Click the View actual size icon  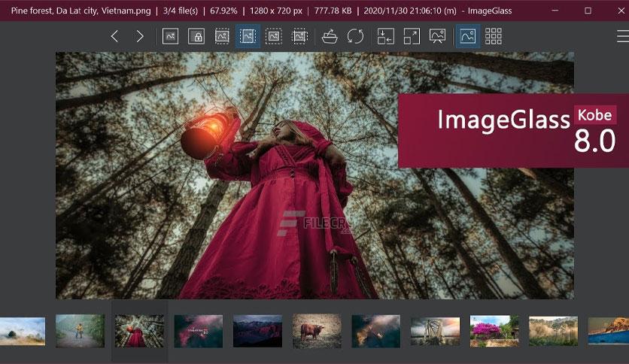(x=171, y=37)
